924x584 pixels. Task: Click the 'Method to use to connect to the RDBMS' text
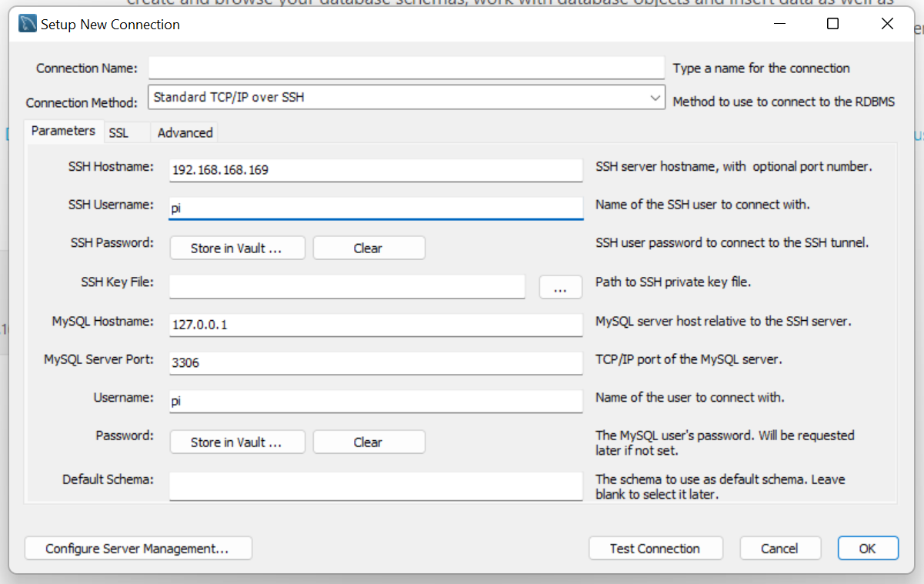tap(783, 102)
